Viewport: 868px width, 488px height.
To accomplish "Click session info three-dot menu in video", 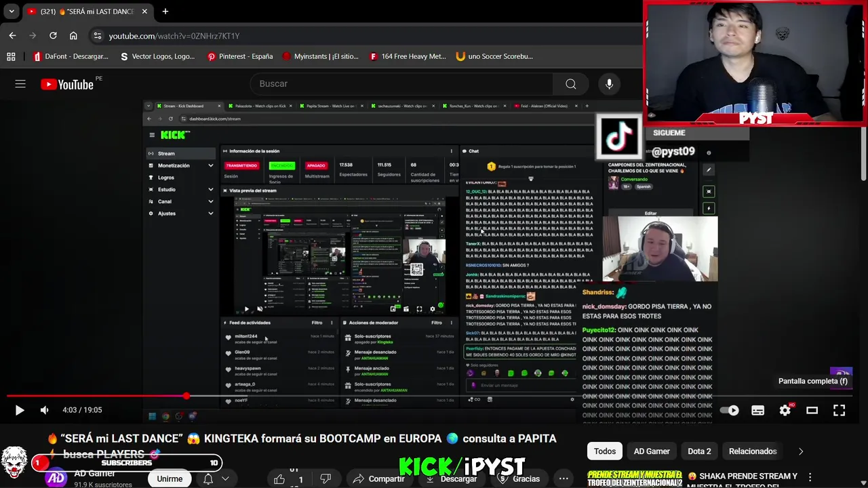I will coord(452,151).
